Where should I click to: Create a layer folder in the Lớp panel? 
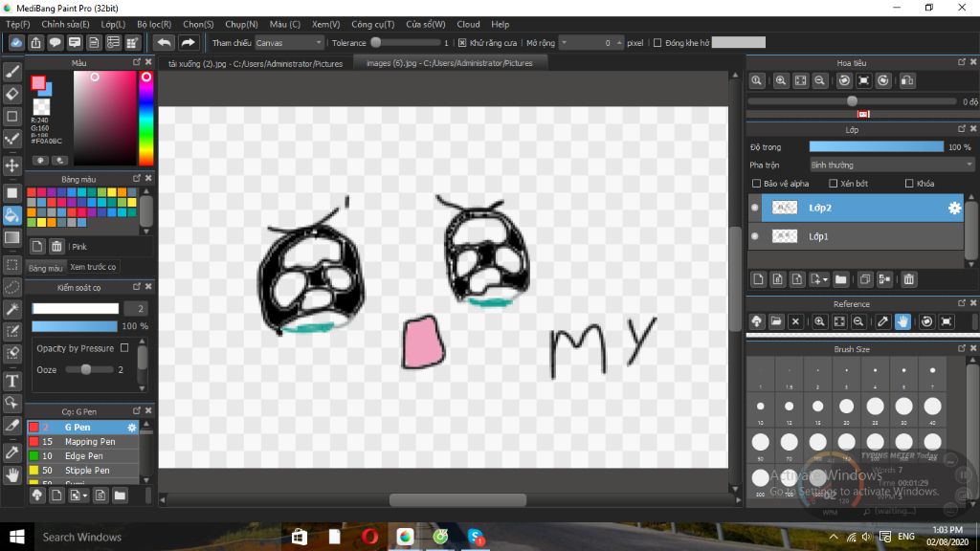point(840,279)
